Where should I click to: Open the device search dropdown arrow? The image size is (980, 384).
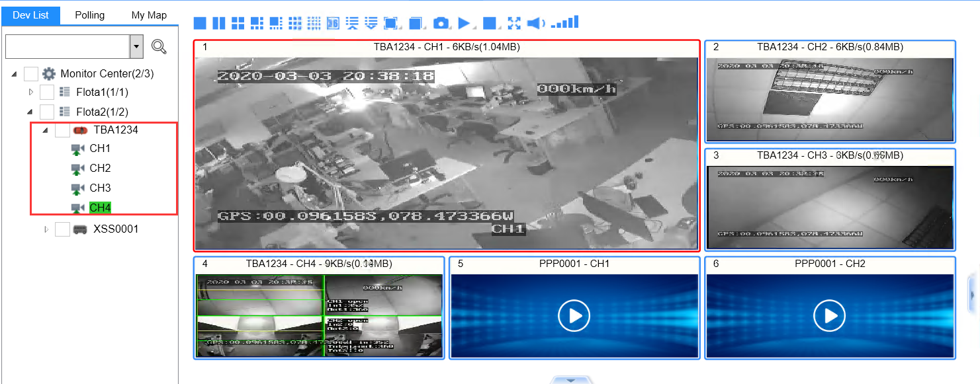point(137,47)
